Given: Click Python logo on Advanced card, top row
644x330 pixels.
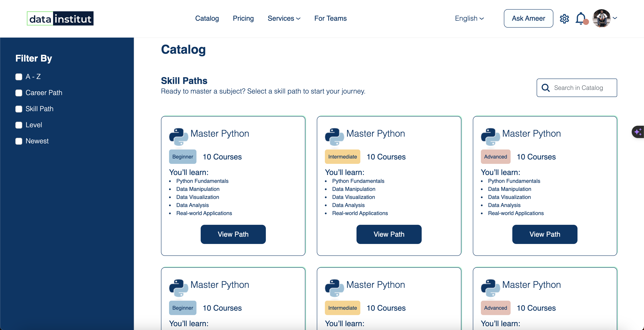Looking at the screenshot, I should pyautogui.click(x=490, y=137).
